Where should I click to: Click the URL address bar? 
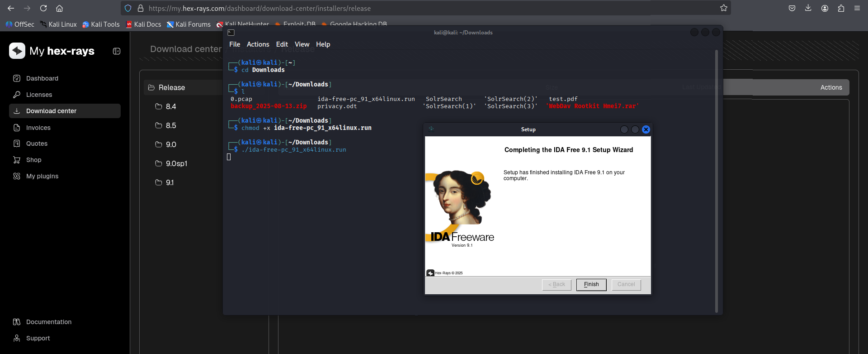pyautogui.click(x=425, y=8)
